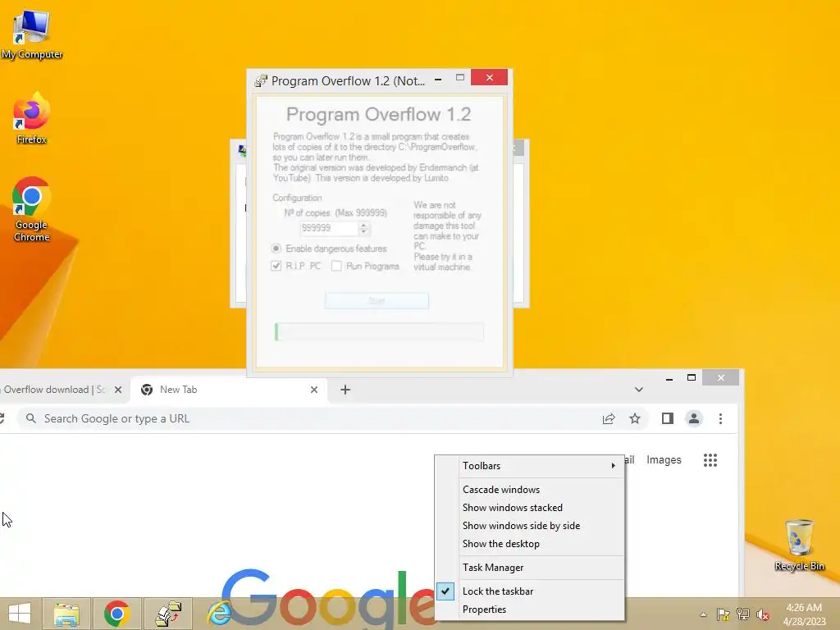840x630 pixels.
Task: Click the Chrome taskbar icon
Action: pos(116,614)
